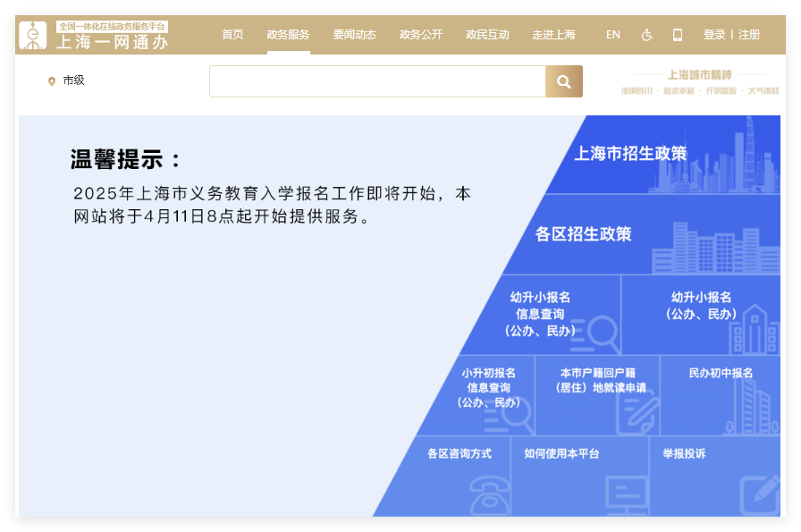The height and width of the screenshot is (532, 801).
Task: Open the accessibility wheelchair icon
Action: pyautogui.click(x=646, y=35)
